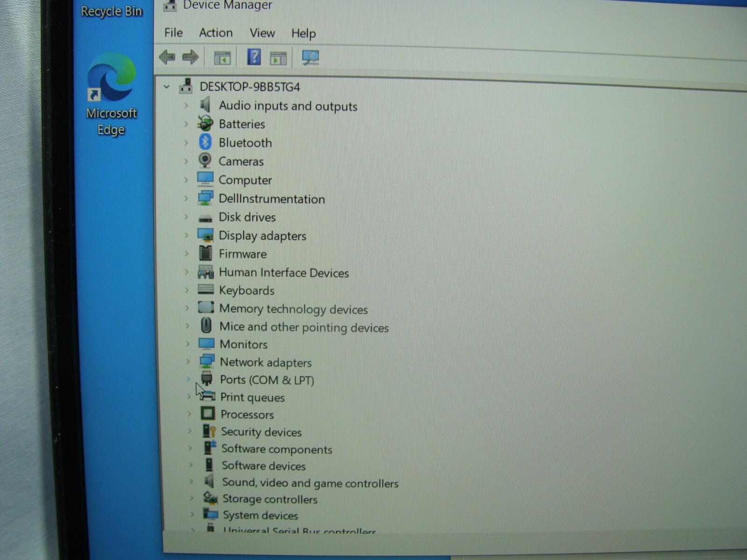Expand the Software devices chevron
This screenshot has height=560, width=747.
pyautogui.click(x=190, y=465)
